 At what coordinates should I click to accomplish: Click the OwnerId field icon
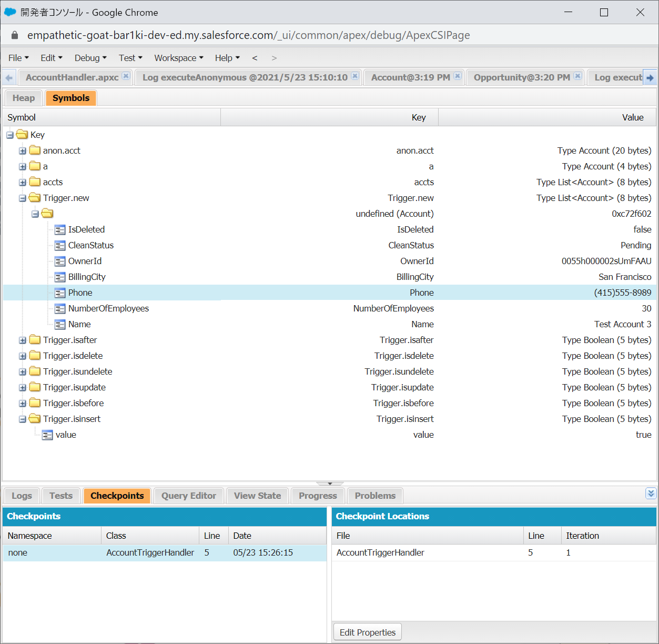click(x=60, y=261)
